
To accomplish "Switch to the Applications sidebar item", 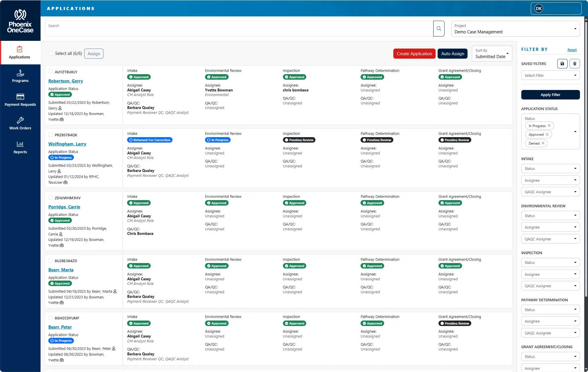I will click(x=20, y=52).
